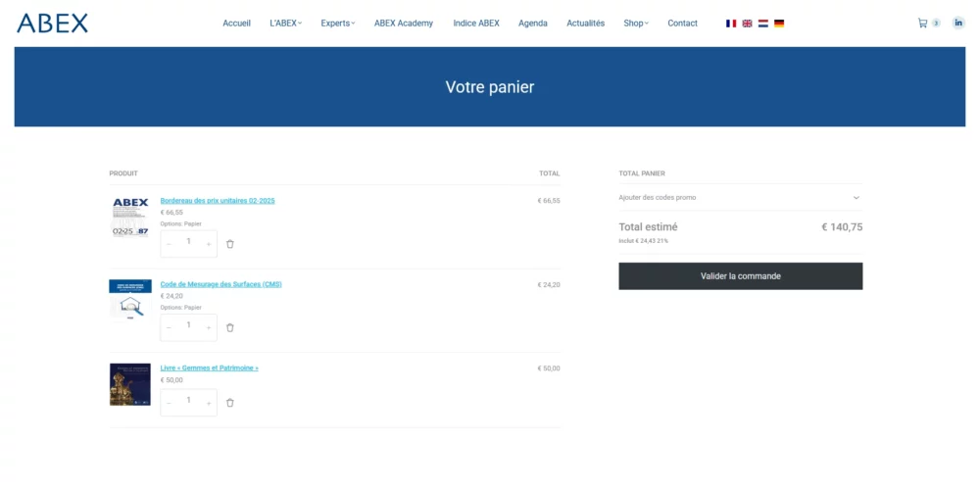Click quantity field for Livre Gemmes et Patrimoine
This screenshot has width=980, height=490.
click(x=189, y=401)
